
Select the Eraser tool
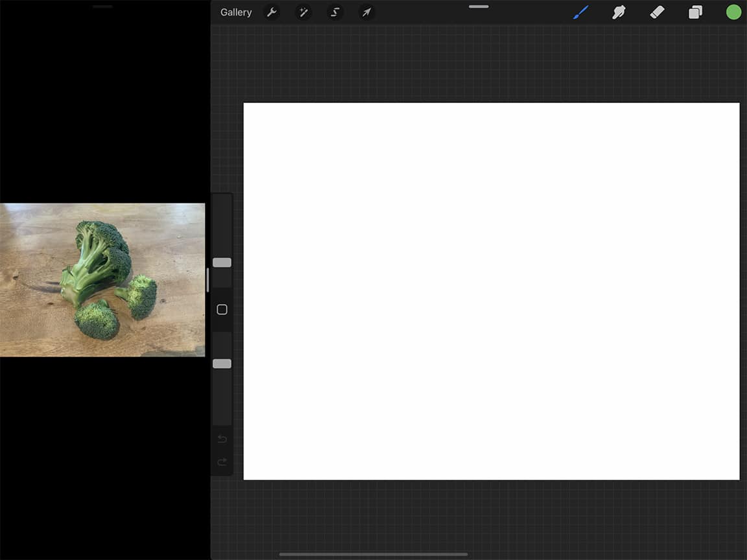coord(657,12)
